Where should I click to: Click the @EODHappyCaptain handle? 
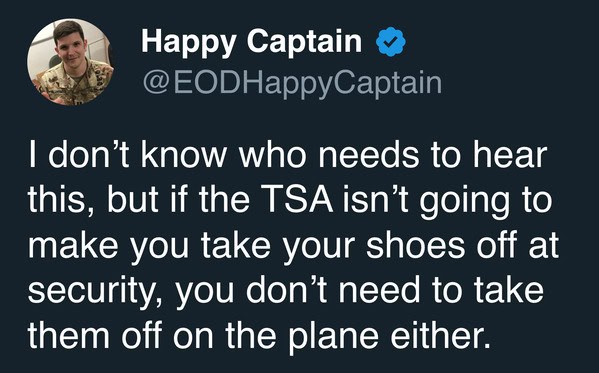[292, 83]
